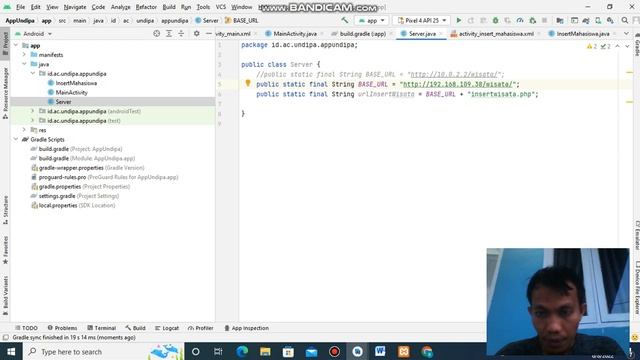This screenshot has height=360, width=640.
Task: Open the Windows Start menu
Action: click(x=11, y=351)
